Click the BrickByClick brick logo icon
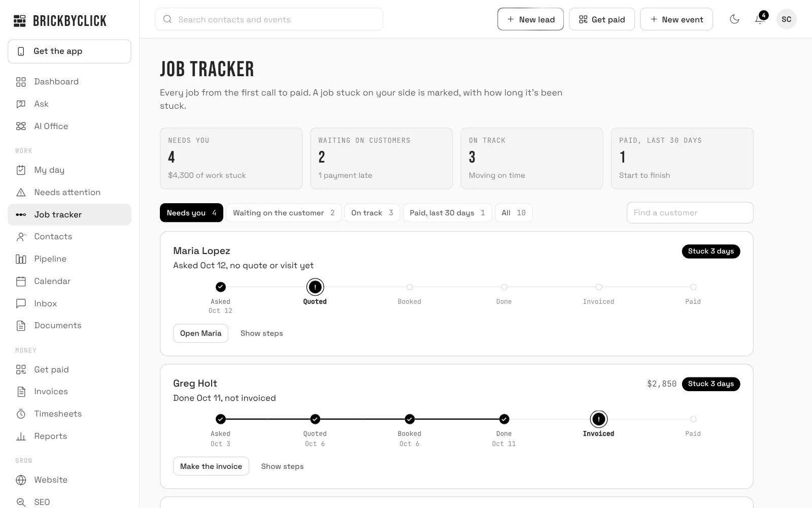812x508 pixels. click(20, 21)
